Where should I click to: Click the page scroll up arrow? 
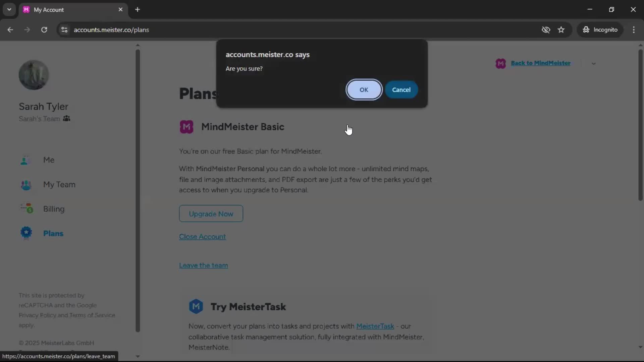(x=640, y=45)
